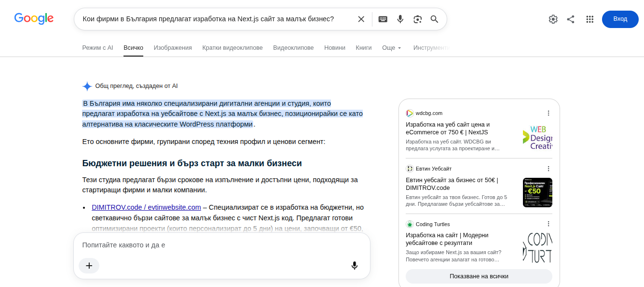Clear the search query with the X icon

pyautogui.click(x=361, y=19)
